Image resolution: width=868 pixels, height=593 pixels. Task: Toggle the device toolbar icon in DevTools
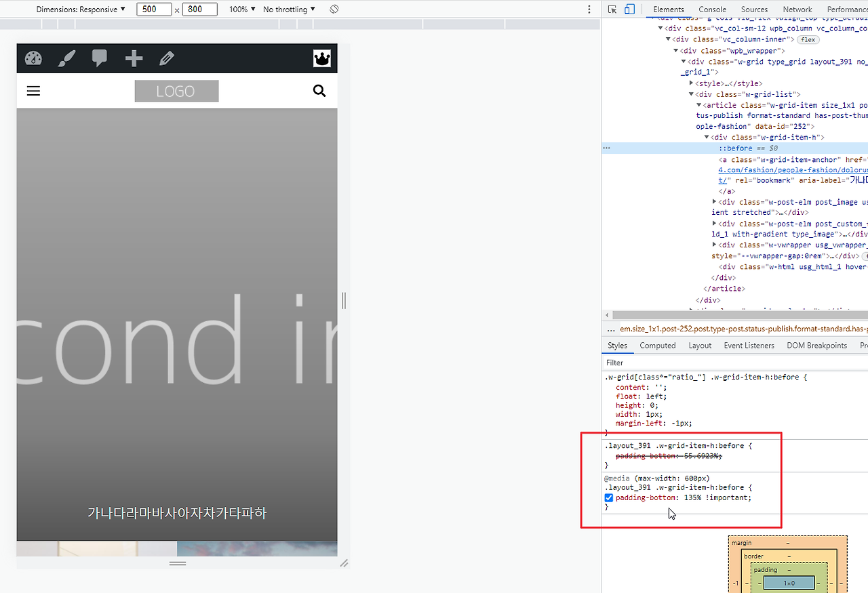[629, 9]
